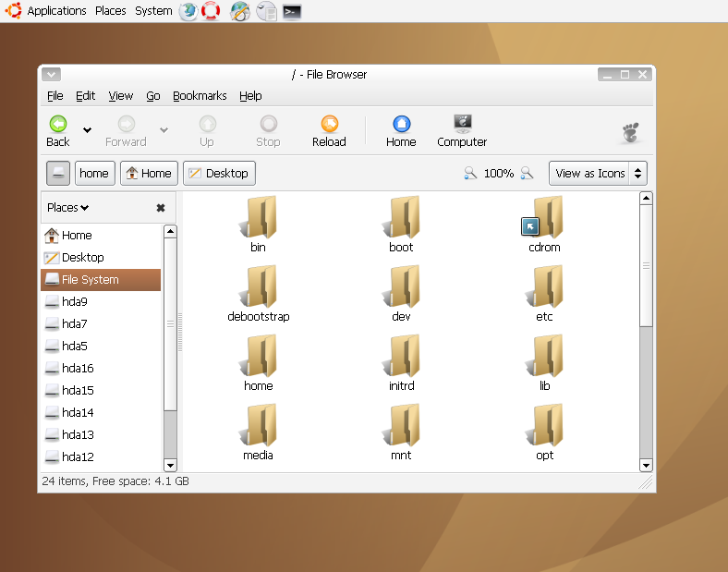Launch the help lifebuoy panel icon
Image resolution: width=728 pixels, height=572 pixels.
click(211, 11)
